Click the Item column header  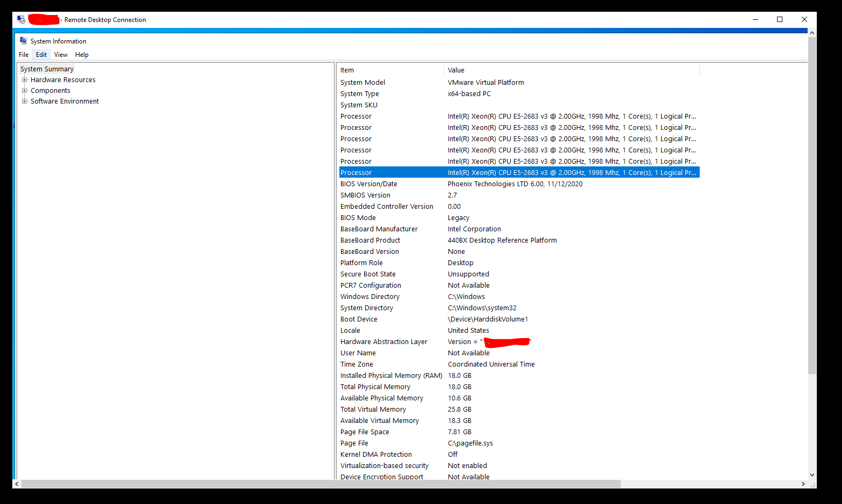click(x=391, y=70)
